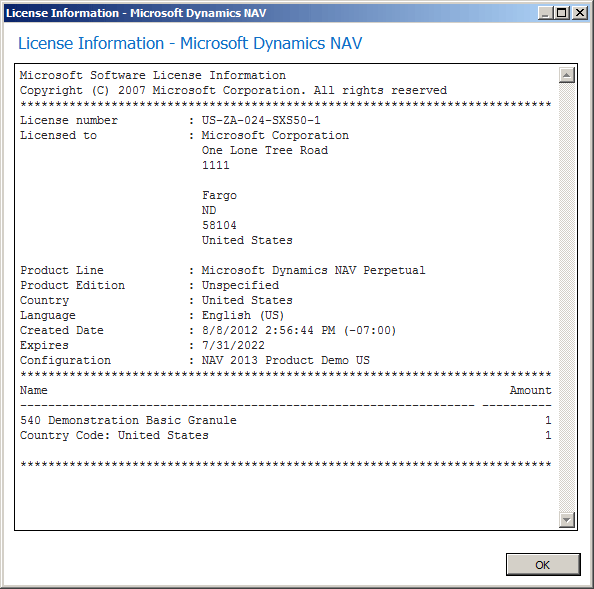This screenshot has height=589, width=594.
Task: Click the scroll down arrow
Action: point(567,520)
